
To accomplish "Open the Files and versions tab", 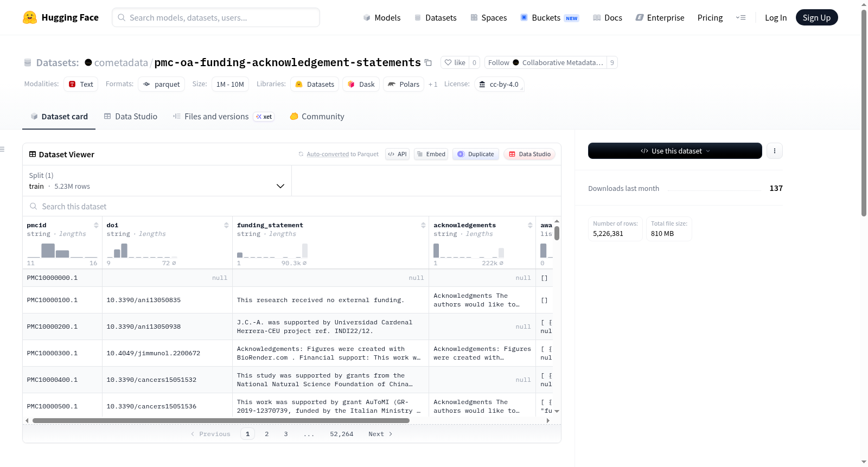I will pyautogui.click(x=223, y=116).
